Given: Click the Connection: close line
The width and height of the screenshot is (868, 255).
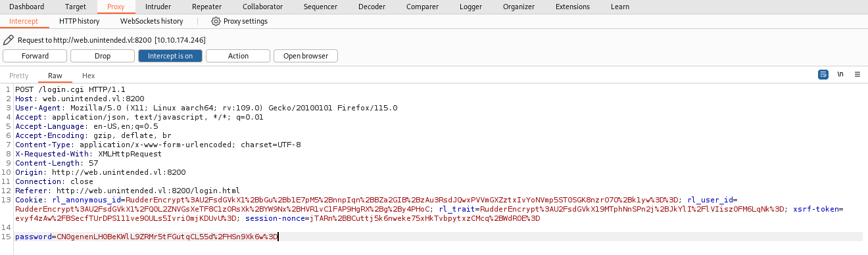Looking at the screenshot, I should 55,181.
